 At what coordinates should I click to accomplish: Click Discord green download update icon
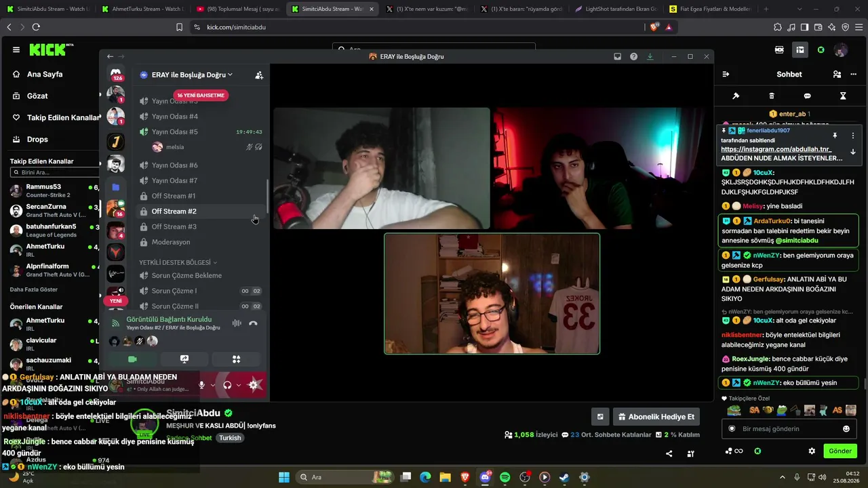pos(650,56)
